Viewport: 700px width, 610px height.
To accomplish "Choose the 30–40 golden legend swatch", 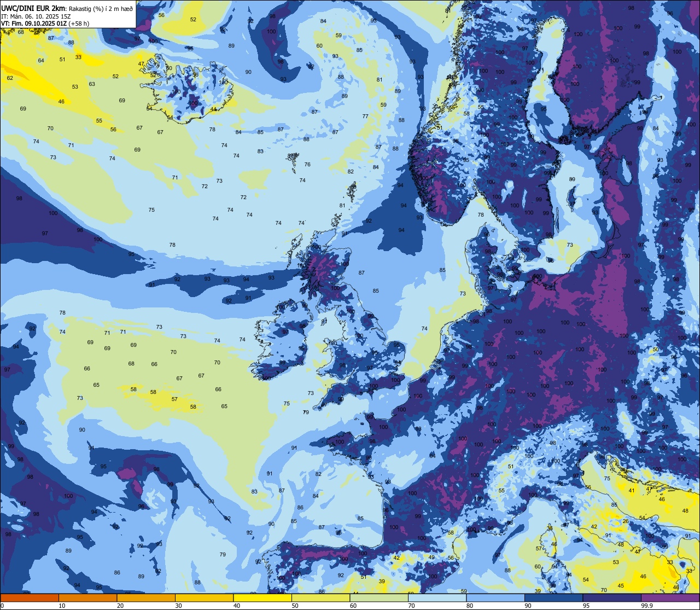I will click(204, 597).
